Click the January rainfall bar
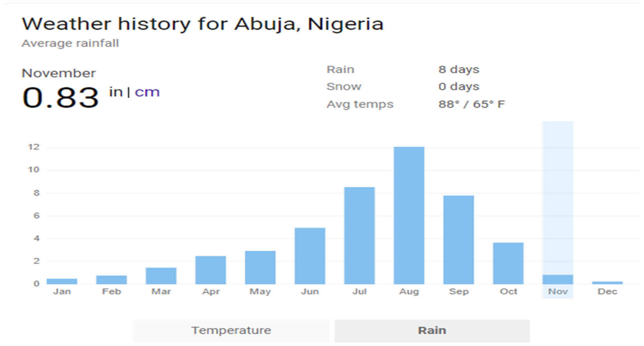This screenshot has height=346, width=644. click(62, 281)
